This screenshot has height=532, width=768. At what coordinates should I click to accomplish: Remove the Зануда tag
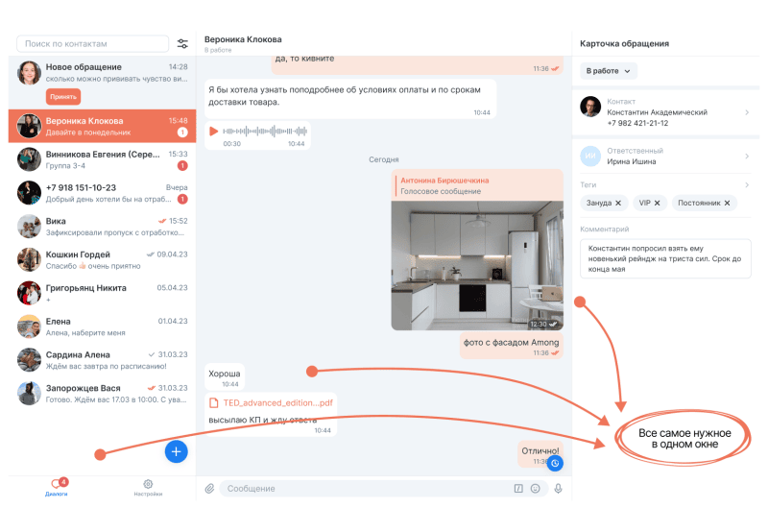pos(618,203)
